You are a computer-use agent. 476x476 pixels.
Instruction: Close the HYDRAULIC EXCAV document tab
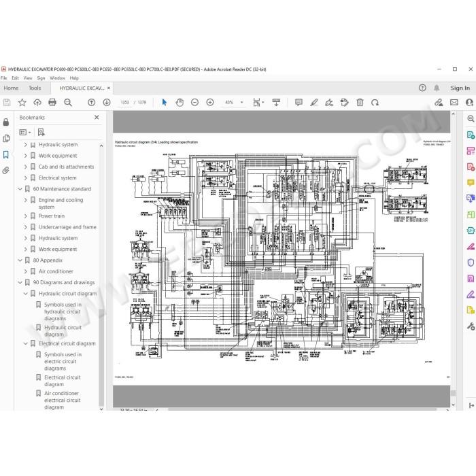click(109, 88)
